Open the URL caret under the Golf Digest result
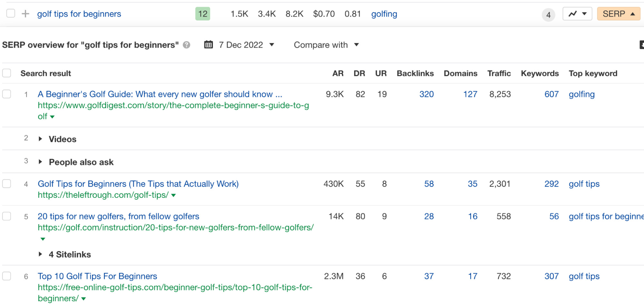This screenshot has width=644, height=306. pyautogui.click(x=53, y=117)
